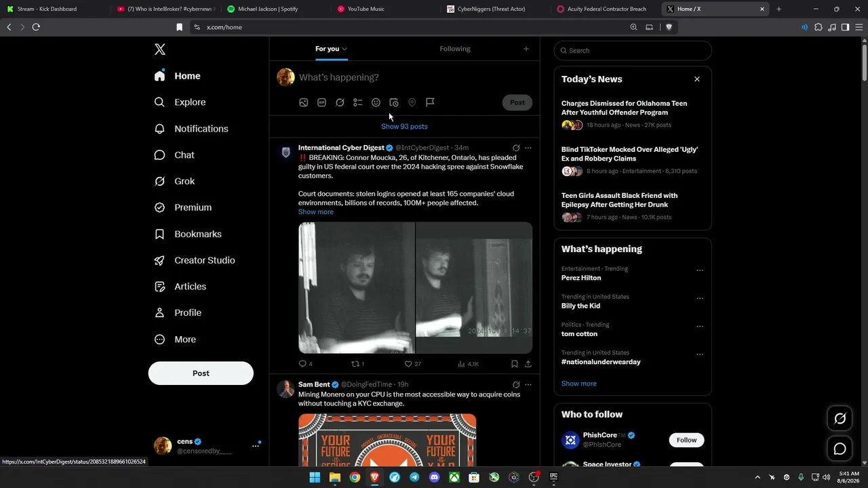Image resolution: width=868 pixels, height=488 pixels.
Task: Expand post text with Show more
Action: click(x=316, y=212)
